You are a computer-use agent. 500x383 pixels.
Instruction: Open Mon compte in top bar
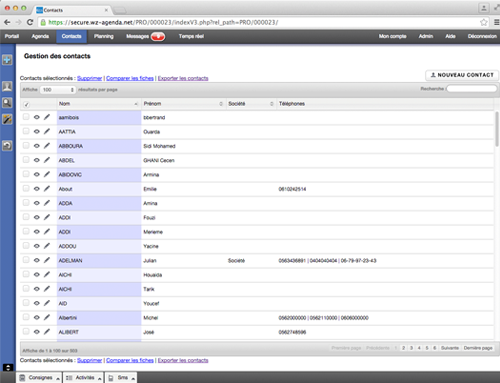[392, 36]
